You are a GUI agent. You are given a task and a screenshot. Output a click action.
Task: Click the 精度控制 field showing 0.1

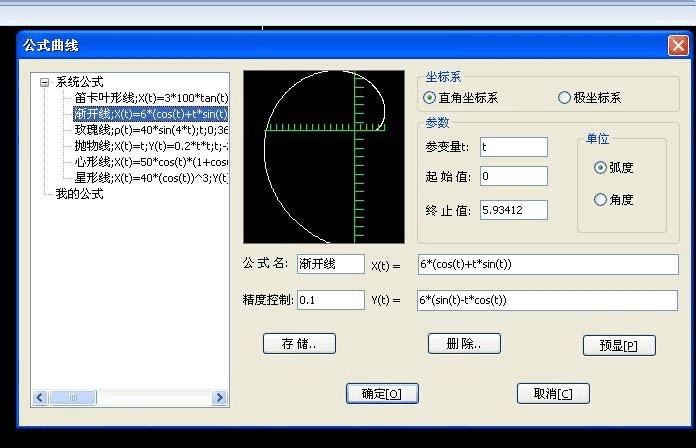click(x=331, y=300)
